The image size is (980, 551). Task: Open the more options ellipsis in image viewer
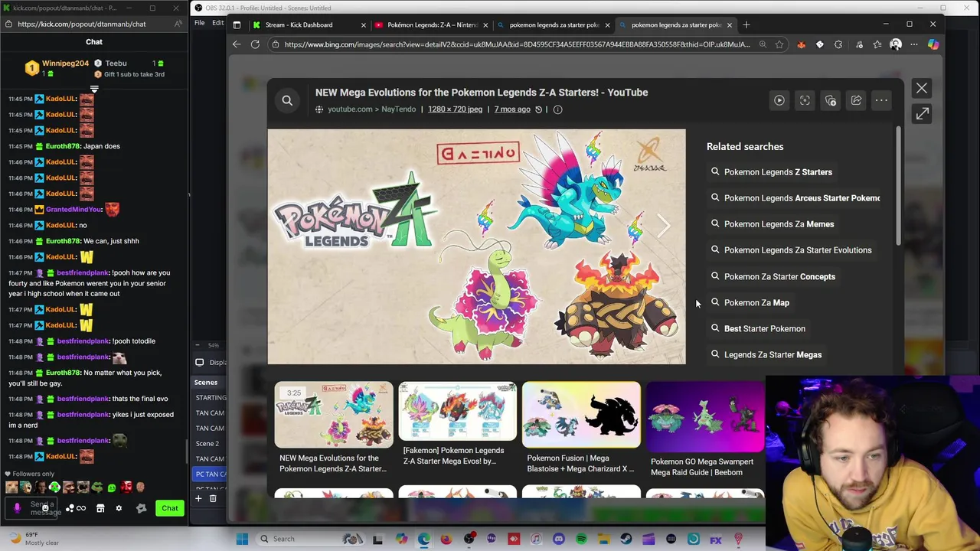coord(881,100)
